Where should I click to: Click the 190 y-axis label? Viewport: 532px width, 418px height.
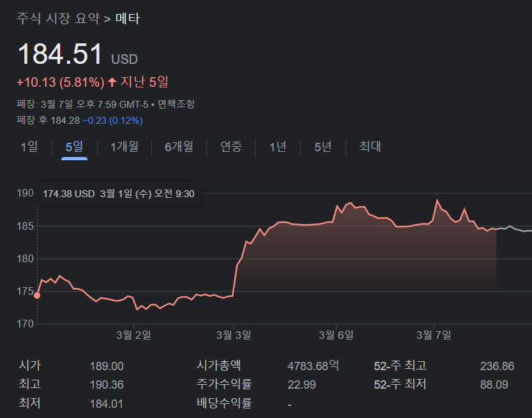(x=25, y=193)
